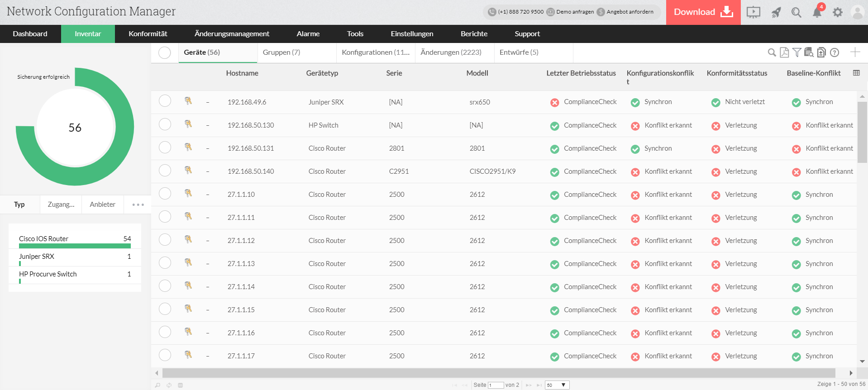Click the horizontal scrollbar under the table
This screenshot has width=868, height=390.
(499, 373)
